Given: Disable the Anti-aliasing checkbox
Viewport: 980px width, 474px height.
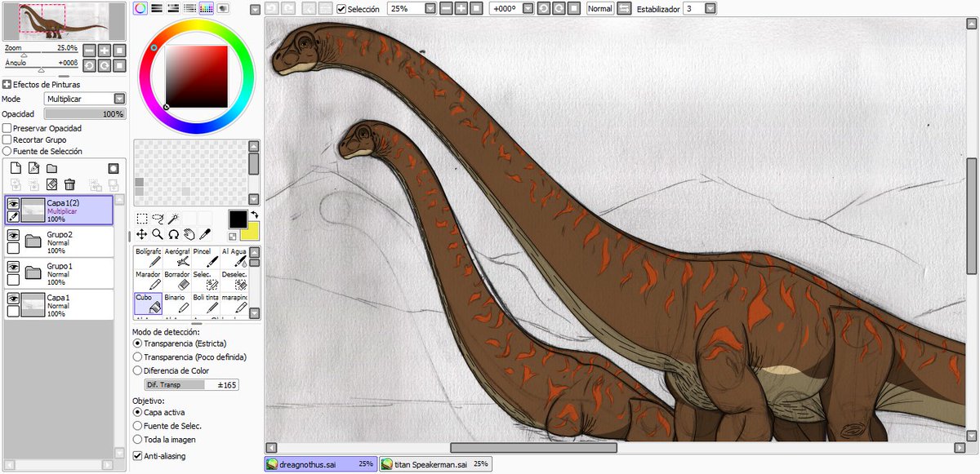Looking at the screenshot, I should (137, 456).
